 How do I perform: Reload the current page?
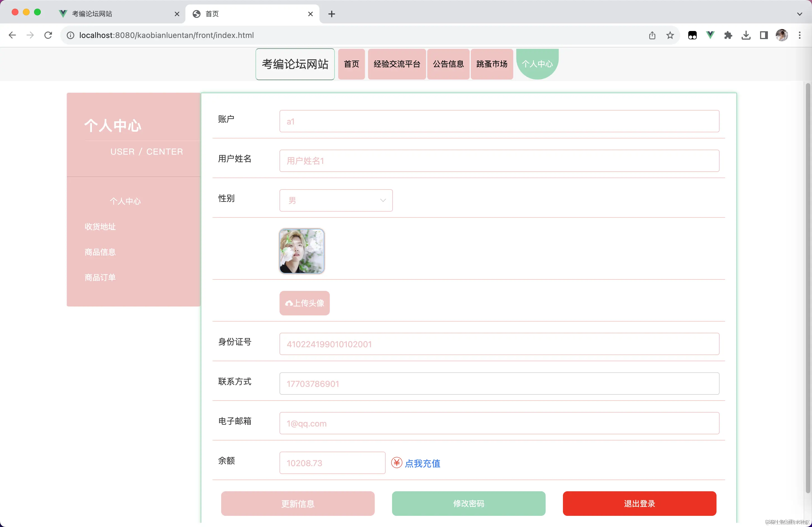click(48, 35)
